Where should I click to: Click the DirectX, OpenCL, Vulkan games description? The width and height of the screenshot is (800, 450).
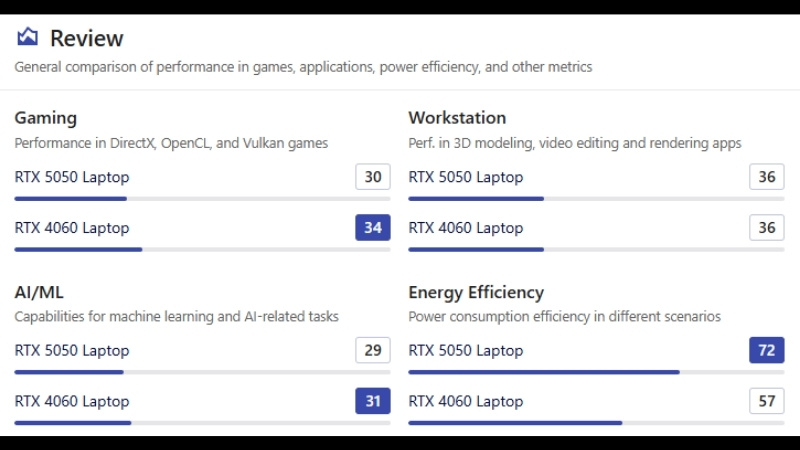[x=171, y=143]
